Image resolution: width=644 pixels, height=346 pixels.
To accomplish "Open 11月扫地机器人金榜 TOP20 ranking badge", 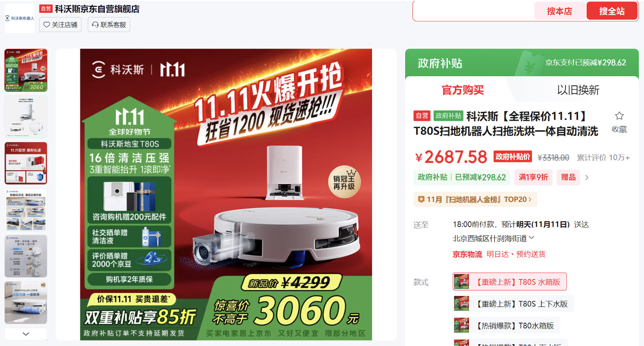I will click(x=475, y=199).
